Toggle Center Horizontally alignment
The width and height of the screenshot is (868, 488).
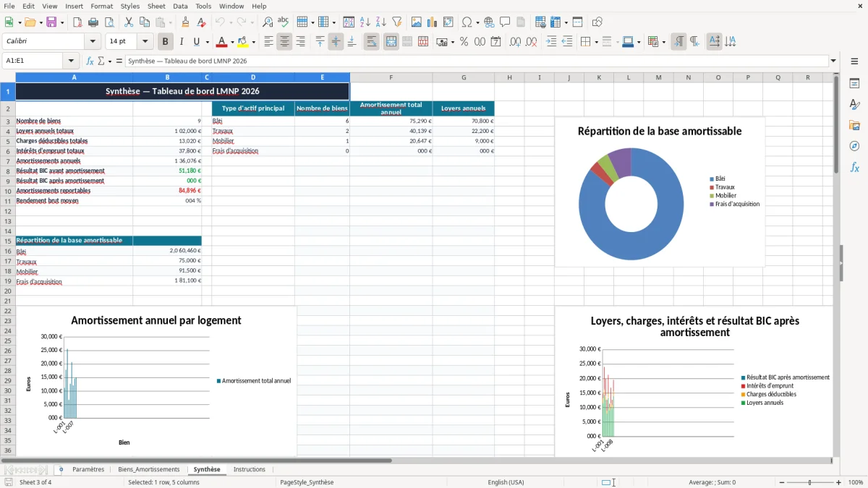[x=284, y=42]
